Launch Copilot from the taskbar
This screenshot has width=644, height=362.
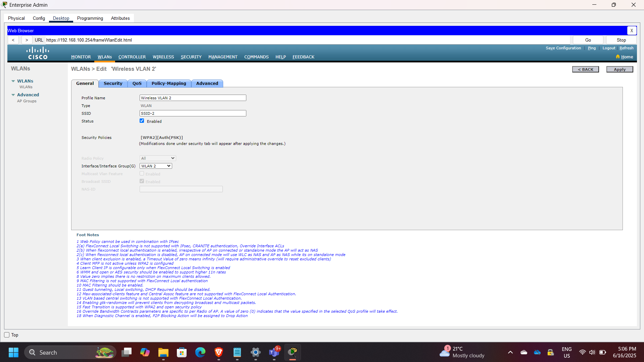145,352
